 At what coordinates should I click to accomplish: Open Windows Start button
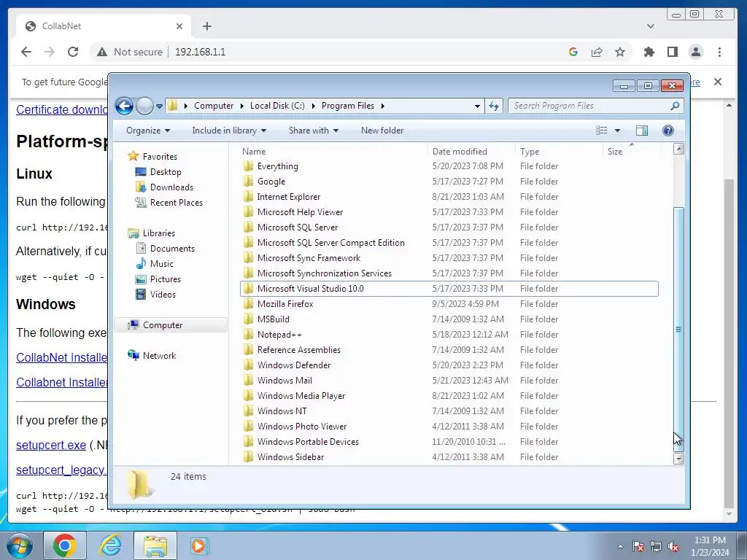(20, 545)
